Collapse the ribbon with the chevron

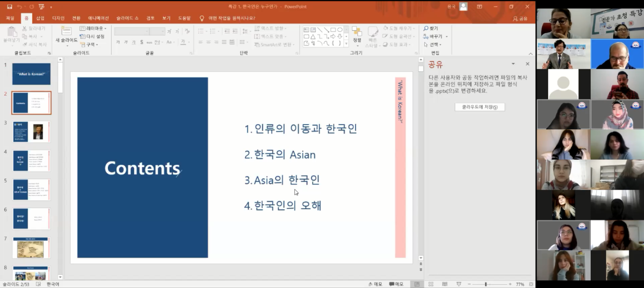click(531, 54)
